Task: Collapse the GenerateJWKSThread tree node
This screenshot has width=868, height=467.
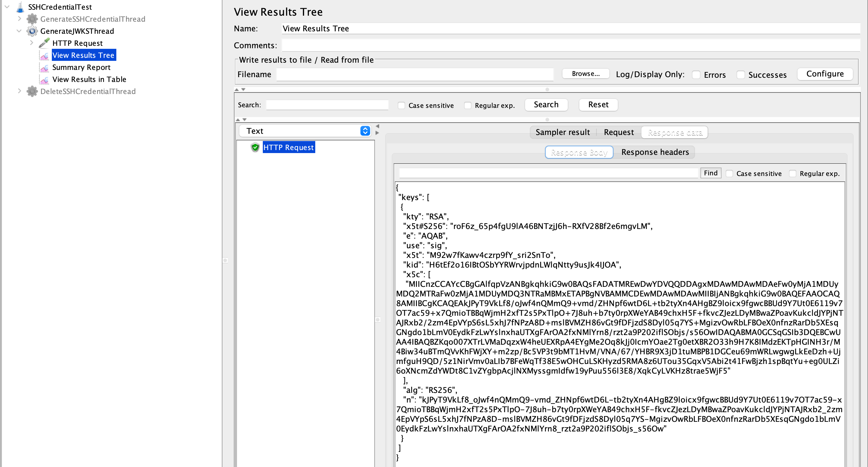Action: [x=19, y=31]
